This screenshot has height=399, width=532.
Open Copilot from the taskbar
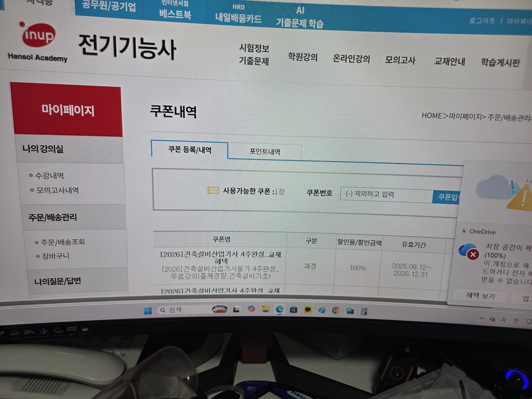252,309
